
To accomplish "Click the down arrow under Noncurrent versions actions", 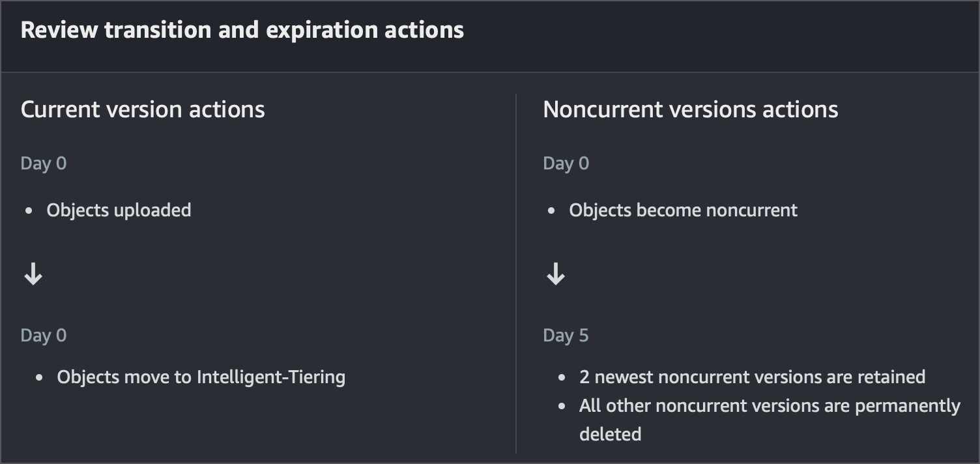I will pos(555,276).
